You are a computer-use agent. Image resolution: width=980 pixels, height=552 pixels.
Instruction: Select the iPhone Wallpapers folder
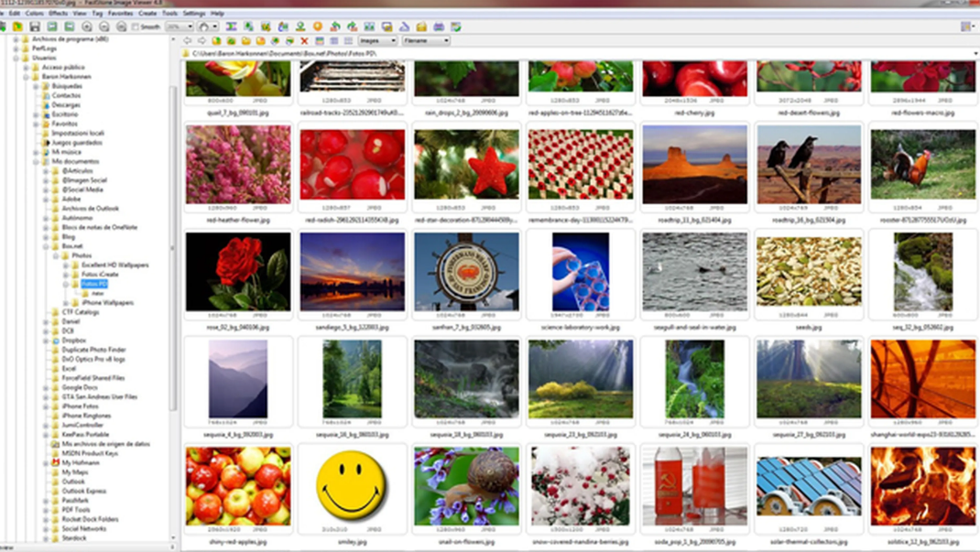point(107,303)
